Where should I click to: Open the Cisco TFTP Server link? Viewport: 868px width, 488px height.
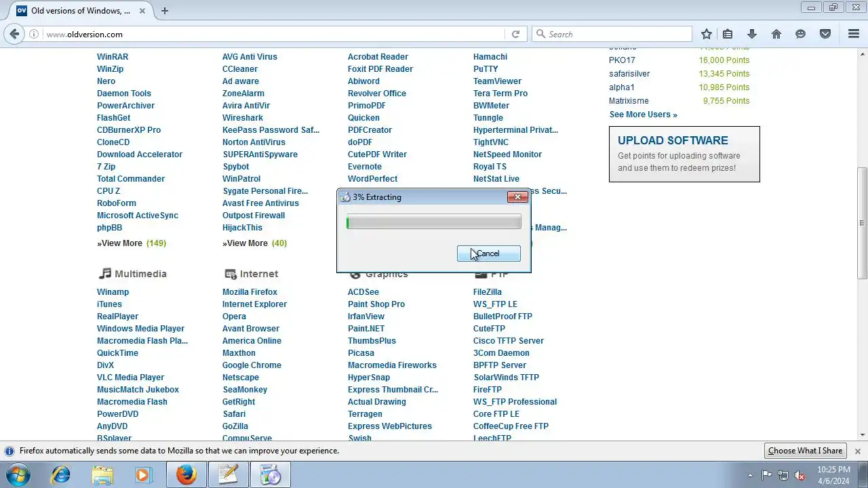[x=509, y=341]
